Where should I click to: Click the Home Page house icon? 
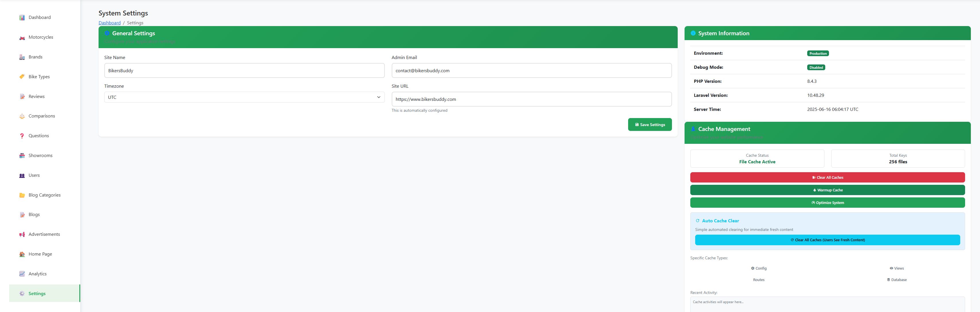click(22, 254)
